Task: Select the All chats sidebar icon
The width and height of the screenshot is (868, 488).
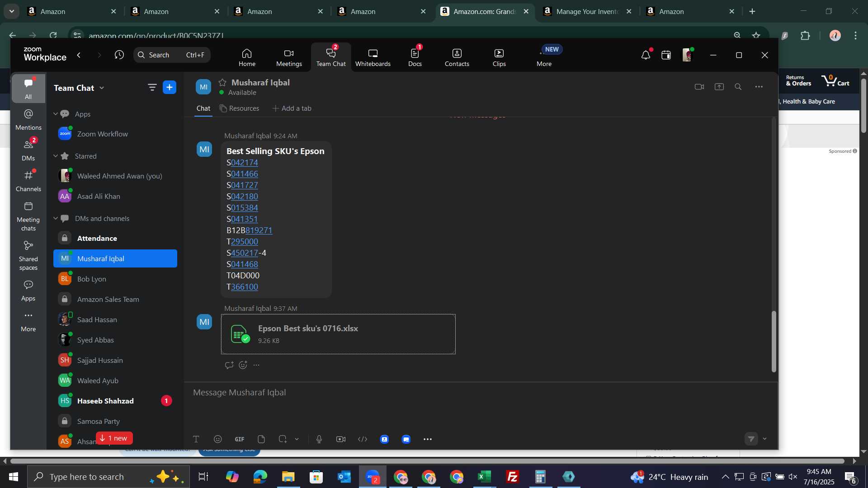Action: click(28, 88)
